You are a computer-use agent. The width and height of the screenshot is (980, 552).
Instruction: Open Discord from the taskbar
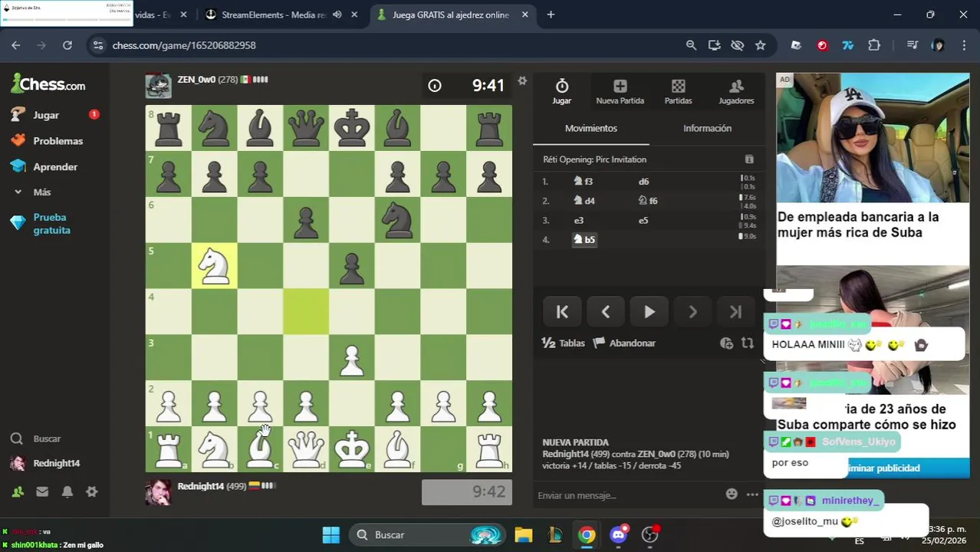pyautogui.click(x=619, y=534)
